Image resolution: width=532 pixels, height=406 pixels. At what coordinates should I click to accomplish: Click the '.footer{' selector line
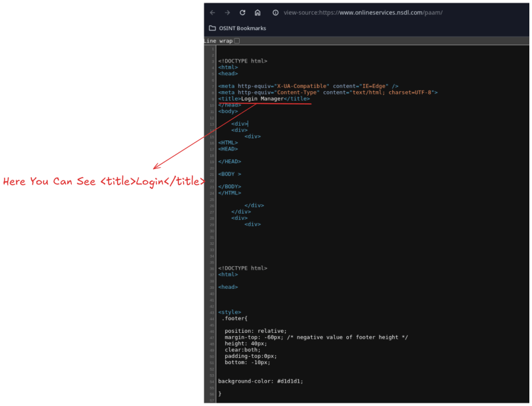[x=234, y=319]
